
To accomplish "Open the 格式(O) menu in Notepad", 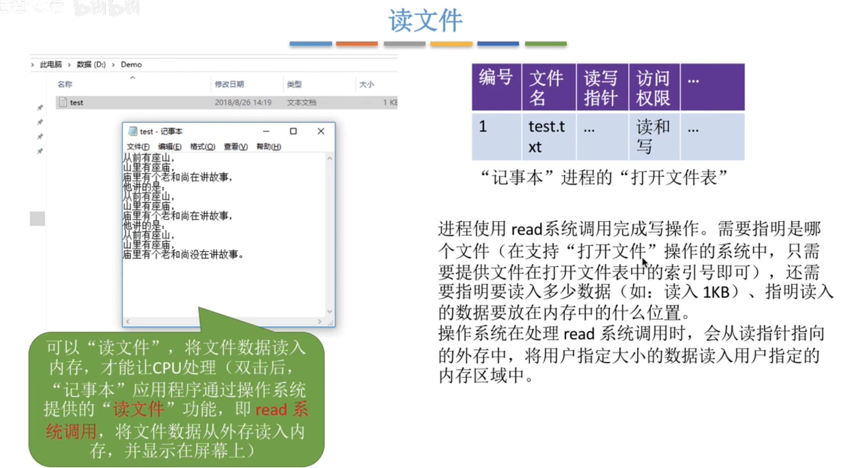I will coord(202,147).
